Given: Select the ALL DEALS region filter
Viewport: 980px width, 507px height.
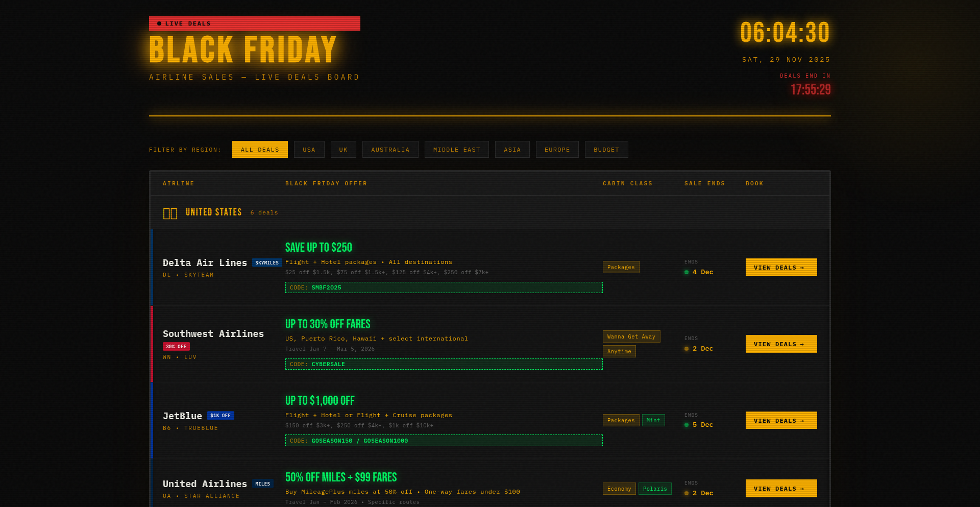Looking at the screenshot, I should click(x=260, y=150).
